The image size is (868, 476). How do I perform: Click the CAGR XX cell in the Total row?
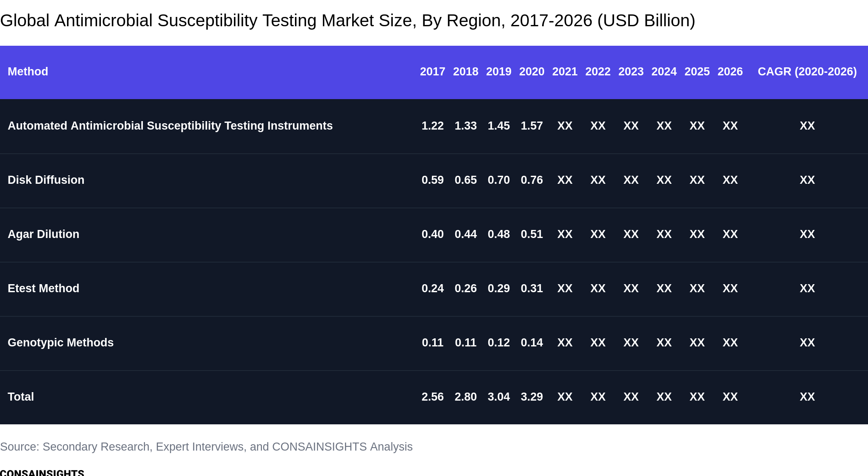[x=807, y=397]
